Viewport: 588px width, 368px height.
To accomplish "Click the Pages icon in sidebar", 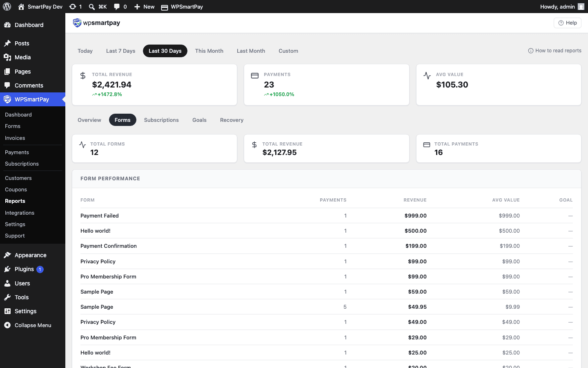I will 7,72.
